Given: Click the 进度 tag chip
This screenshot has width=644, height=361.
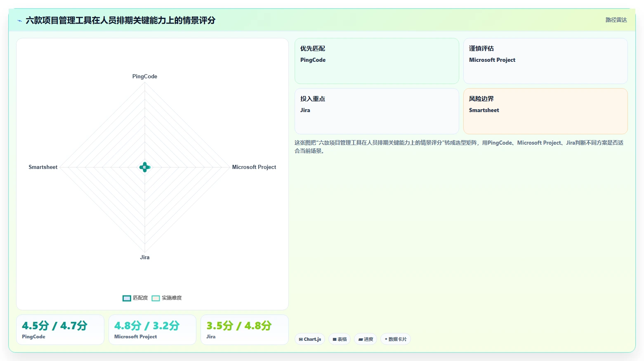Looking at the screenshot, I should pyautogui.click(x=366, y=339).
